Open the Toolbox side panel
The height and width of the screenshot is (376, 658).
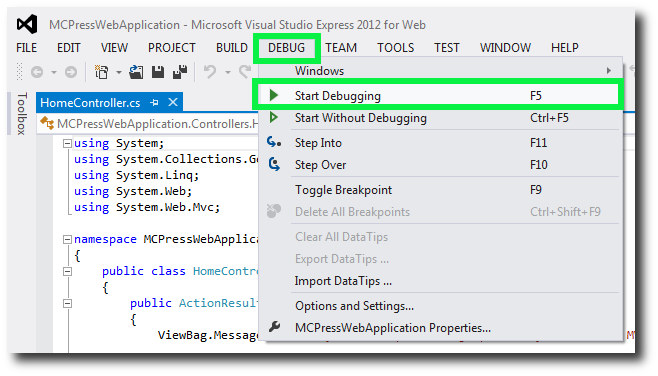21,113
